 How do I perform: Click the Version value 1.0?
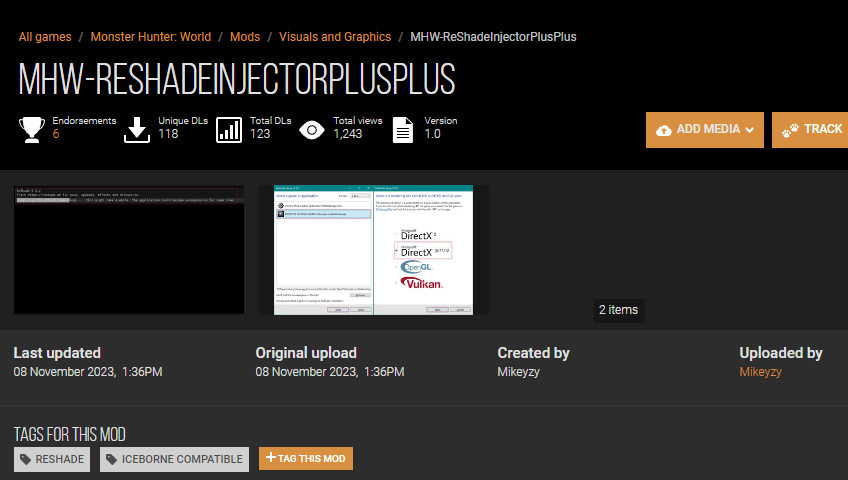[x=432, y=134]
